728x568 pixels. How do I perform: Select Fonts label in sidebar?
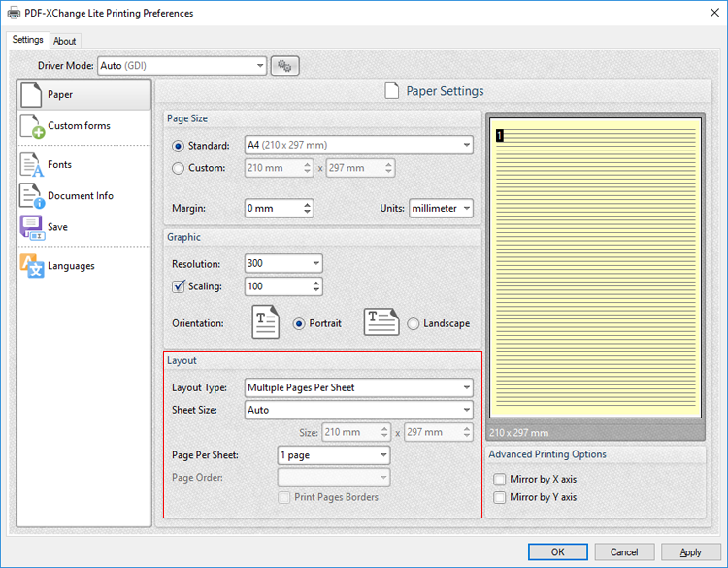click(x=59, y=164)
